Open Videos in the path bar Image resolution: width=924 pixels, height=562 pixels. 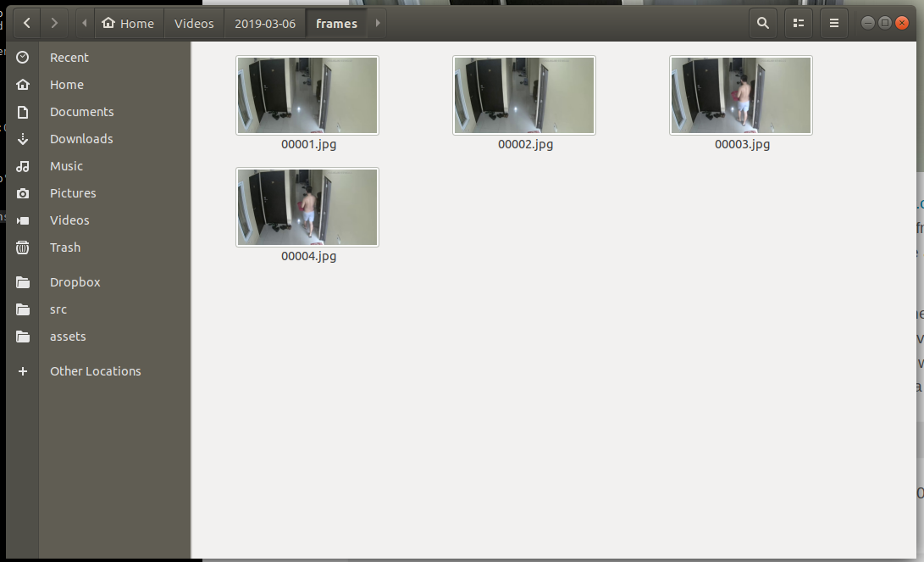[194, 24]
